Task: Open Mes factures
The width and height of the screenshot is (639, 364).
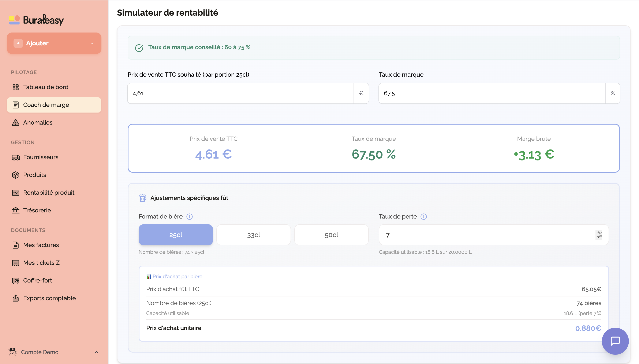Action: (54, 245)
